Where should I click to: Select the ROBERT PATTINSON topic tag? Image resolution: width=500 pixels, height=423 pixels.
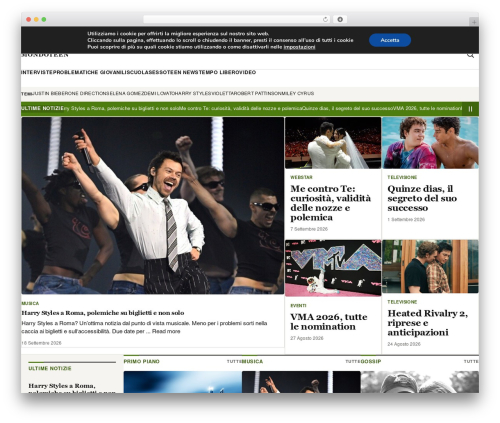tap(257, 94)
